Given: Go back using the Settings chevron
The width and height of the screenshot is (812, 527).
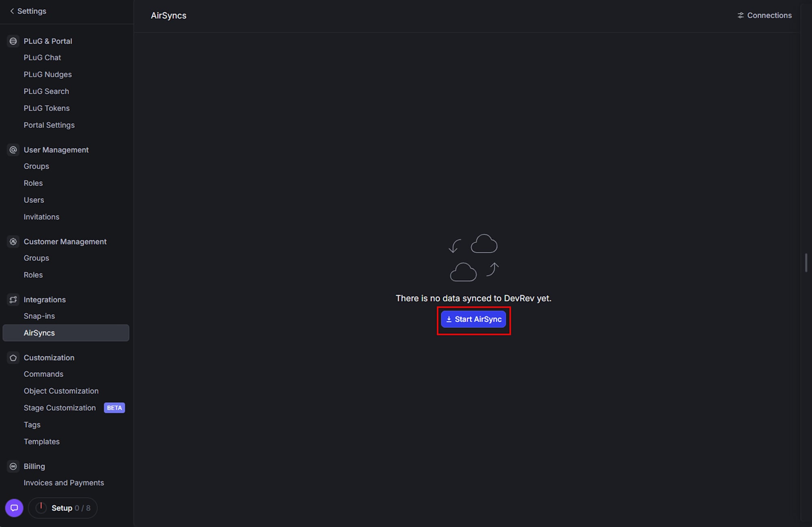Looking at the screenshot, I should pyautogui.click(x=12, y=11).
